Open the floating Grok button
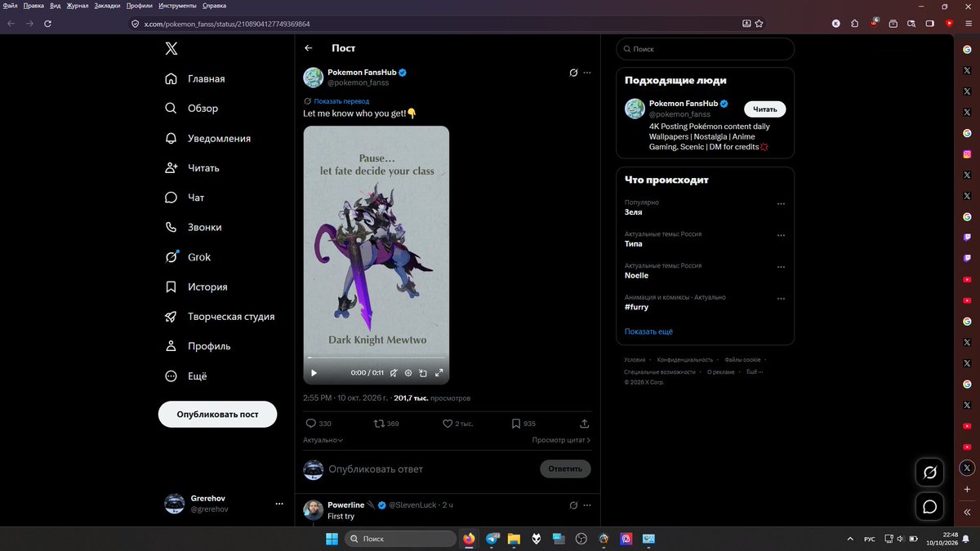Viewport: 980px width, 551px height. click(x=929, y=472)
